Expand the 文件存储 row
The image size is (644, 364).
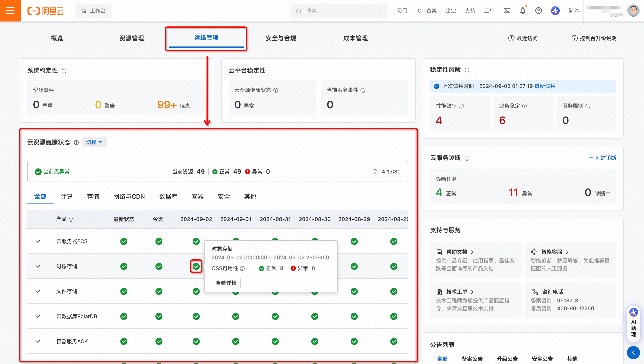coord(38,291)
